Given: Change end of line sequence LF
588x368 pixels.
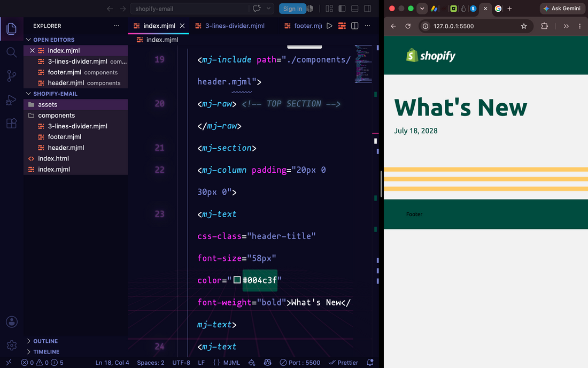Looking at the screenshot, I should point(202,363).
